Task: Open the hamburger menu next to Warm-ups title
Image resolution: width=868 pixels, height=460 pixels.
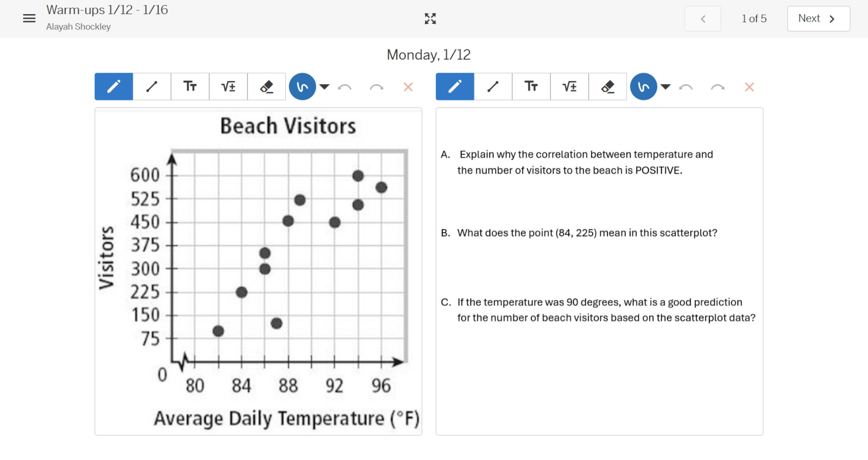Action: pyautogui.click(x=29, y=18)
